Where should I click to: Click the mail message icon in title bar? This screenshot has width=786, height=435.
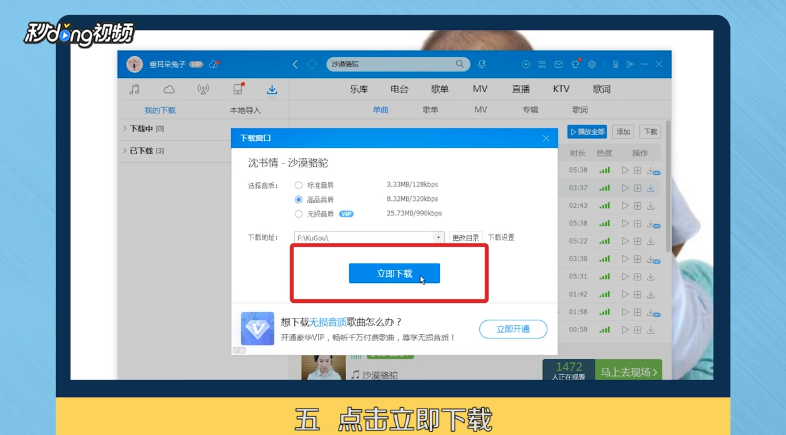coord(558,64)
